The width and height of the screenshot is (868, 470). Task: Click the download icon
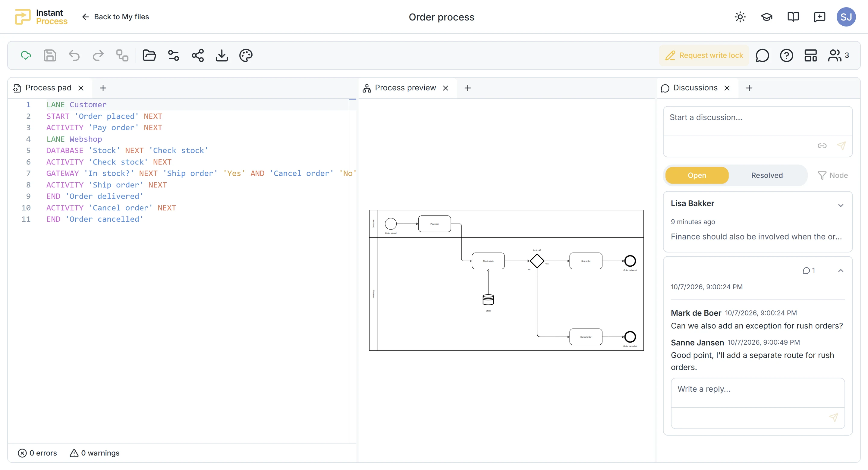pyautogui.click(x=222, y=55)
